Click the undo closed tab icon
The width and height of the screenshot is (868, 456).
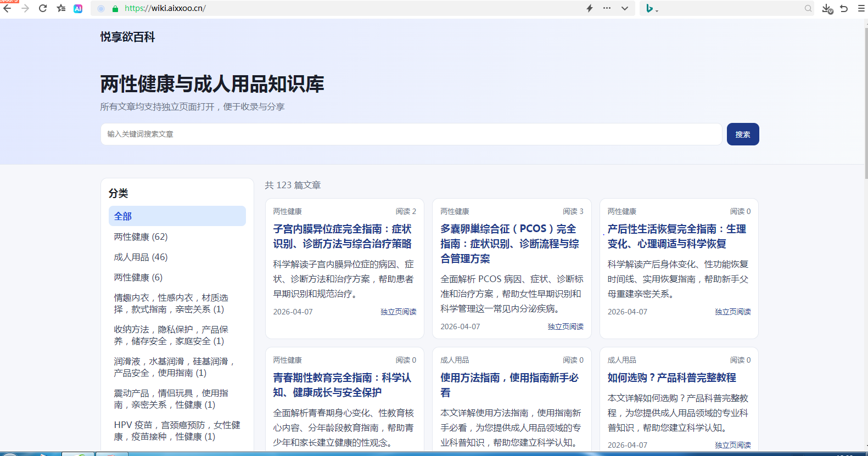click(x=844, y=8)
